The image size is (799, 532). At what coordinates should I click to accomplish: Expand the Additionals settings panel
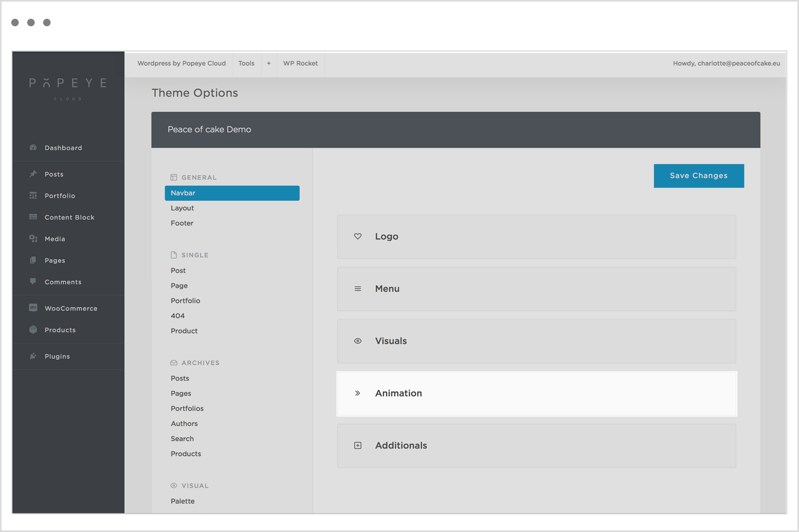[x=537, y=446]
